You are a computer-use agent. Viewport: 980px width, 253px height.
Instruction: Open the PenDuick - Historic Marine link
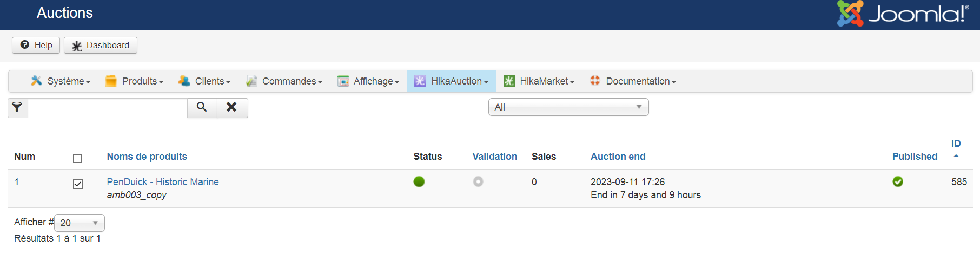click(163, 182)
